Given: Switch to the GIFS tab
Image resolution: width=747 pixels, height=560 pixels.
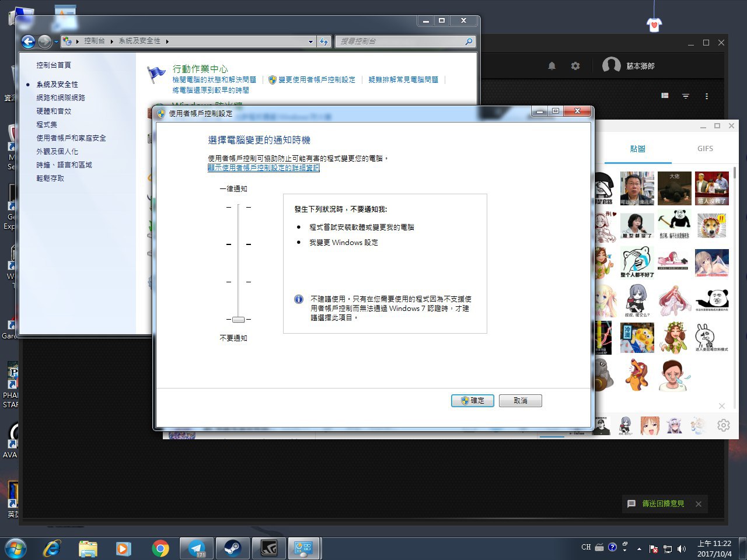Looking at the screenshot, I should [x=705, y=149].
